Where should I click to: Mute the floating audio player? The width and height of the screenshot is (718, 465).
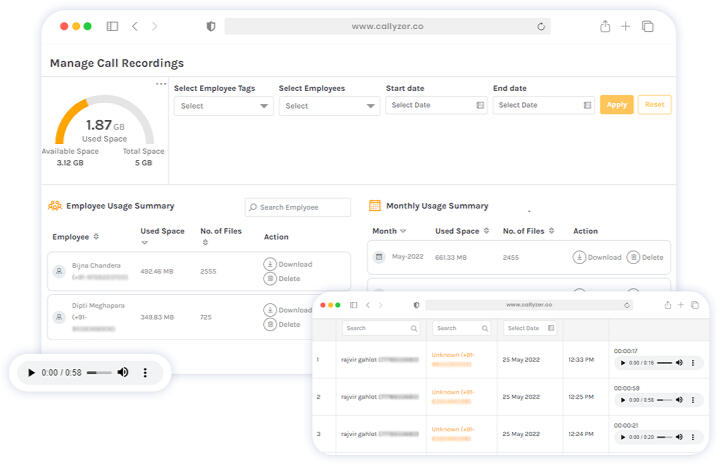(123, 372)
